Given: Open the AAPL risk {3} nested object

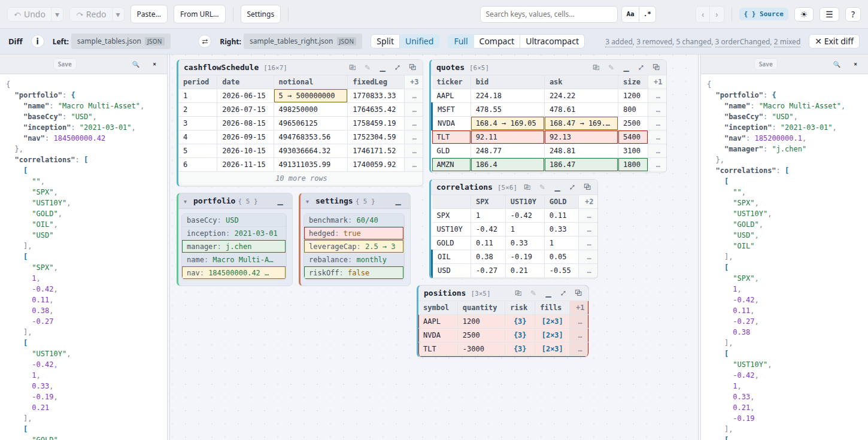Looking at the screenshot, I should click(x=520, y=321).
